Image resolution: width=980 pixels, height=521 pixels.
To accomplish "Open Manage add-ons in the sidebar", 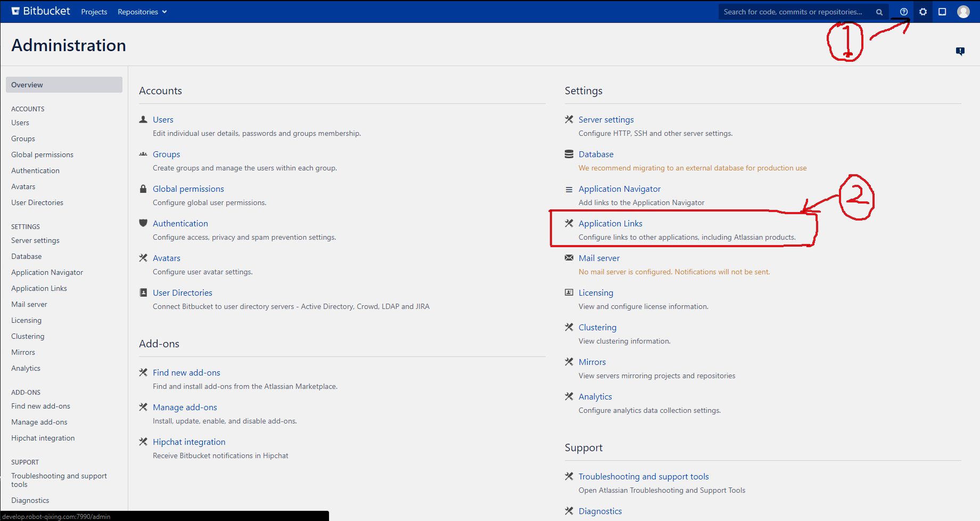I will click(x=39, y=422).
